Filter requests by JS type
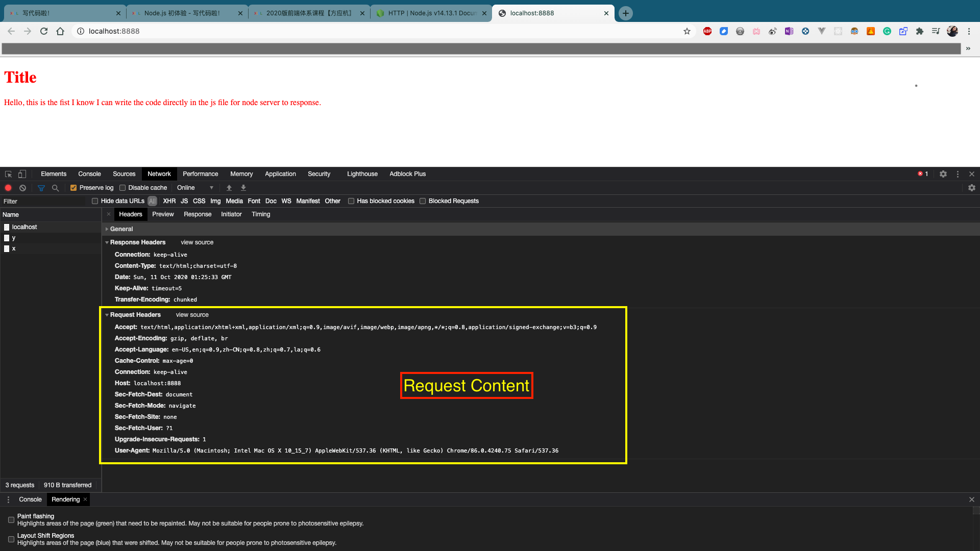 pyautogui.click(x=184, y=201)
